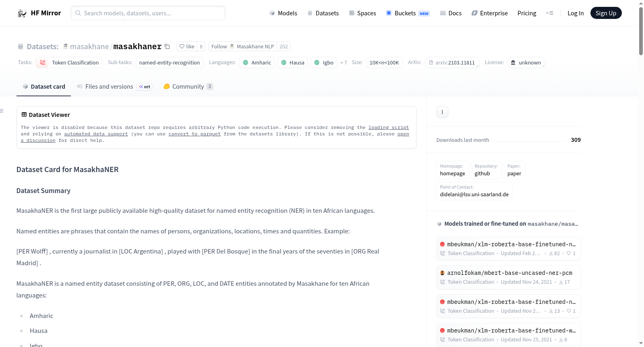Click the 10K<n<100K size tag
The width and height of the screenshot is (644, 347).
coord(384,62)
